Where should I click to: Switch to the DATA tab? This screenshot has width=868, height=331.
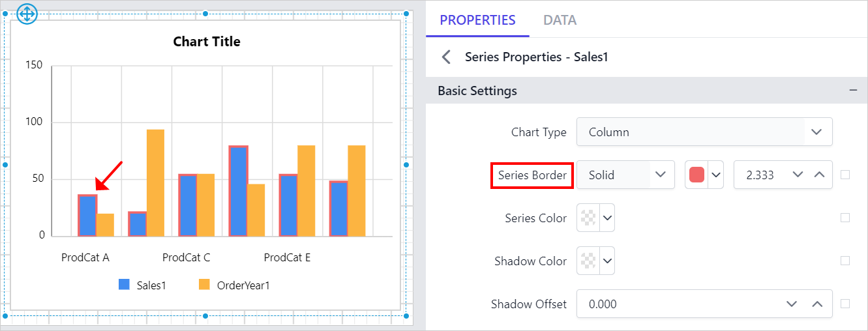560,20
